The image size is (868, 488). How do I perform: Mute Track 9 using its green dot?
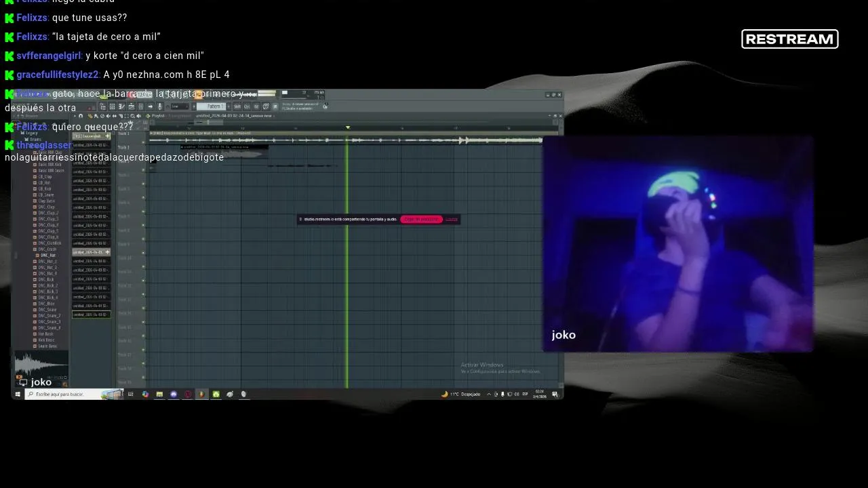143,251
